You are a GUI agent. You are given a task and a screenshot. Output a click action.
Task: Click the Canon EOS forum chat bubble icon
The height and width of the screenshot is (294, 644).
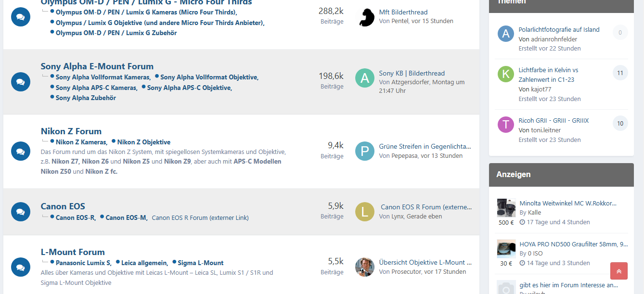click(20, 211)
